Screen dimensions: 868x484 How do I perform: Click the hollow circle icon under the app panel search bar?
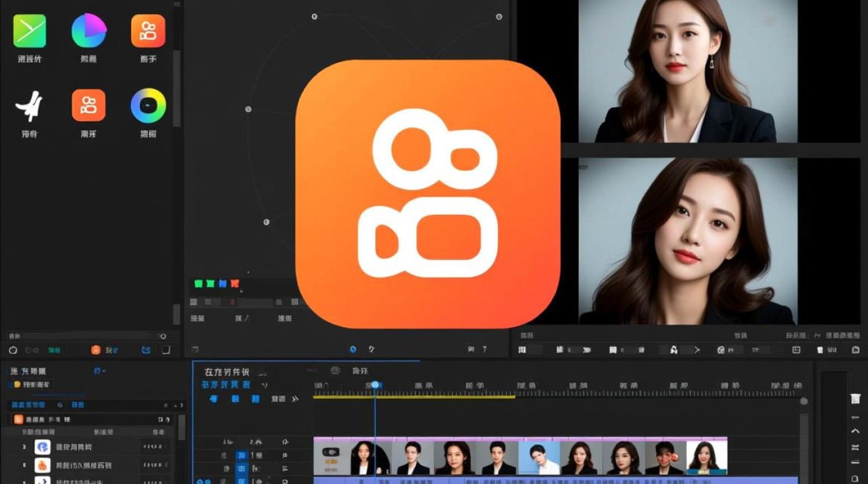[13, 350]
